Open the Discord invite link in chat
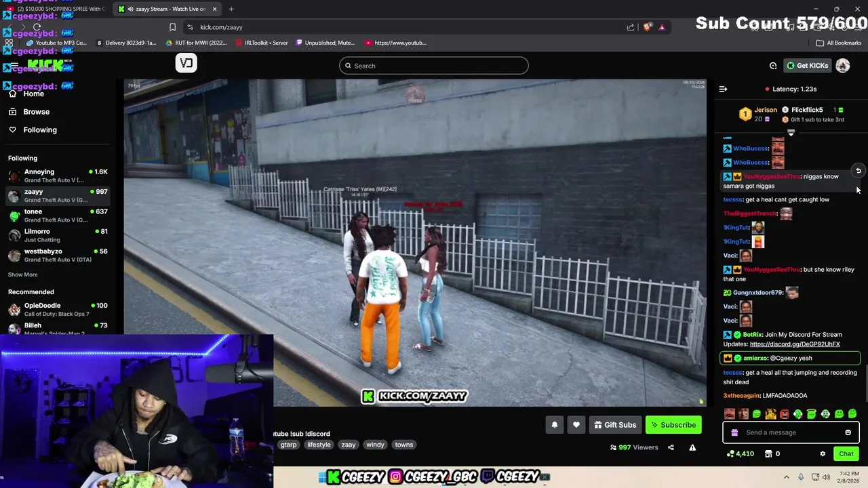The height and width of the screenshot is (488, 868). click(795, 344)
